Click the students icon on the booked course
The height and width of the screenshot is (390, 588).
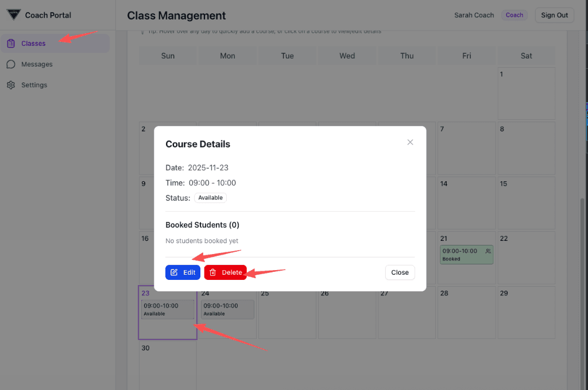coord(488,251)
